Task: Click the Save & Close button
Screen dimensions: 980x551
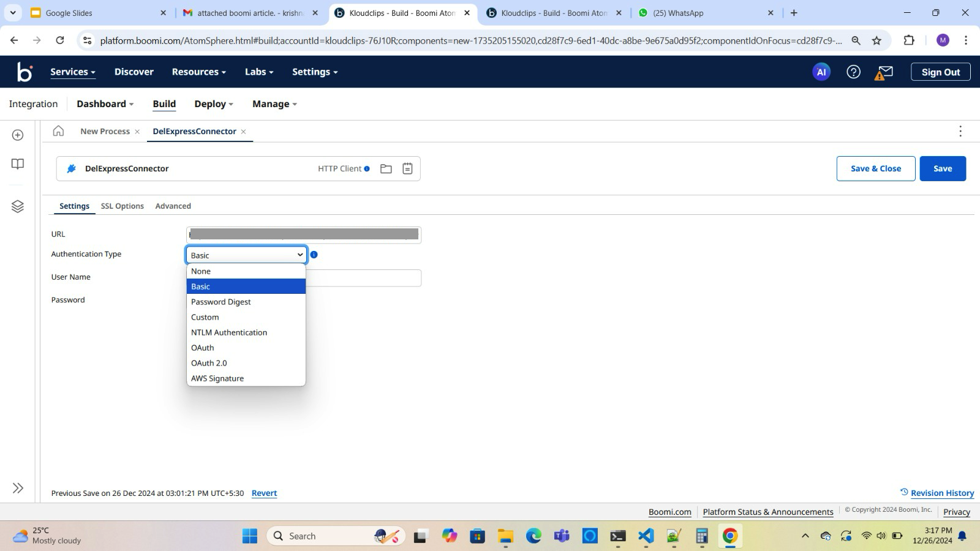Action: point(875,168)
